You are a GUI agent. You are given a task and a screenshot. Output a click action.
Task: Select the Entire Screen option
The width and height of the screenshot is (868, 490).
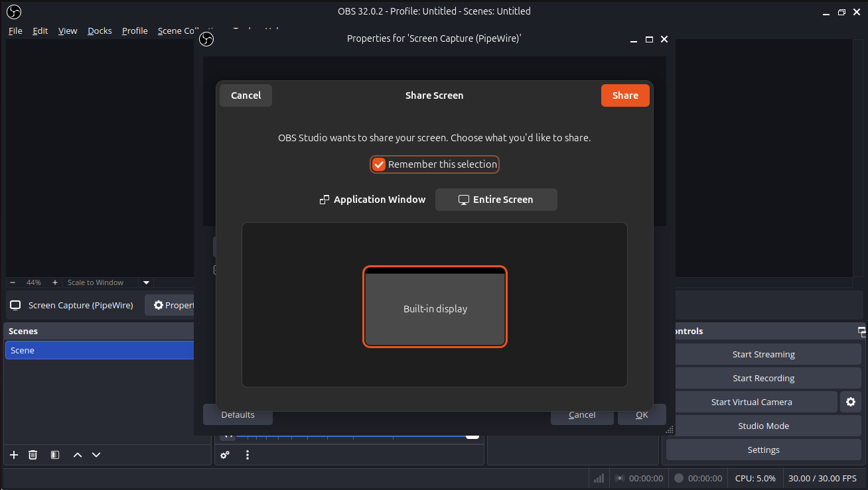click(496, 200)
